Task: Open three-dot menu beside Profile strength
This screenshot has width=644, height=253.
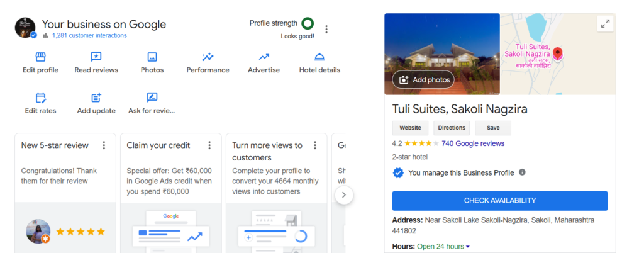Action: (326, 29)
